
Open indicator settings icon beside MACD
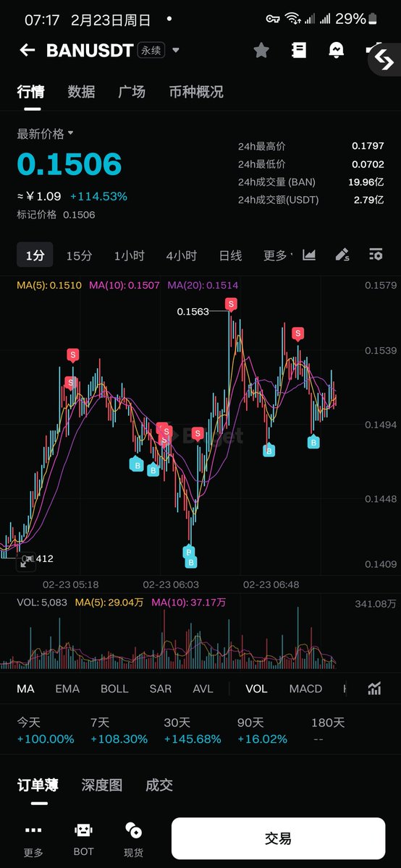tap(375, 689)
